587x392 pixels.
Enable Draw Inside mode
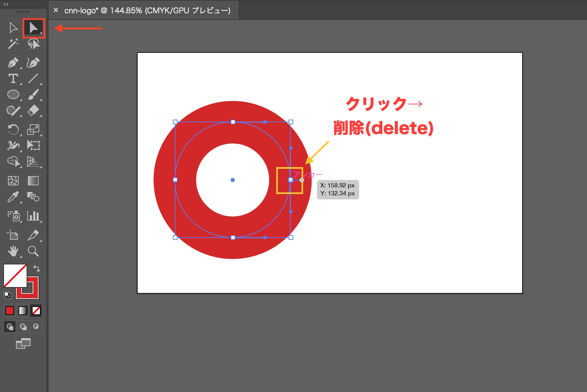point(36,327)
